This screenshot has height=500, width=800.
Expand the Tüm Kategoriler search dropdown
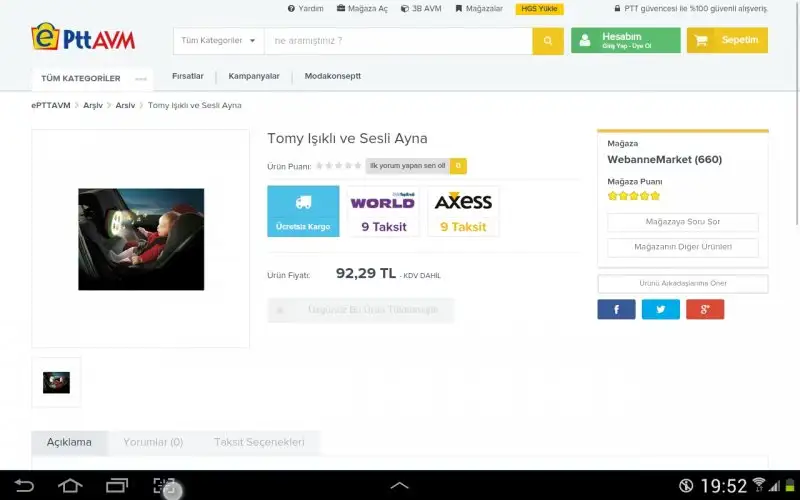218,41
